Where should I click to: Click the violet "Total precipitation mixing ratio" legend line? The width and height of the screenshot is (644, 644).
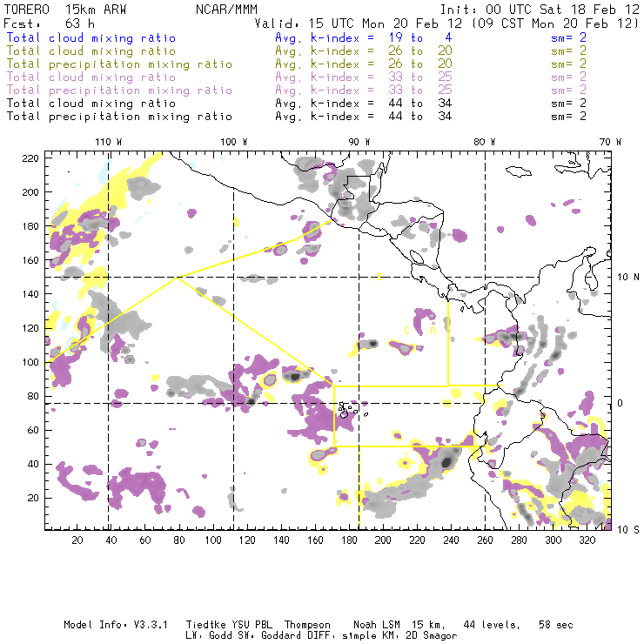(x=119, y=91)
